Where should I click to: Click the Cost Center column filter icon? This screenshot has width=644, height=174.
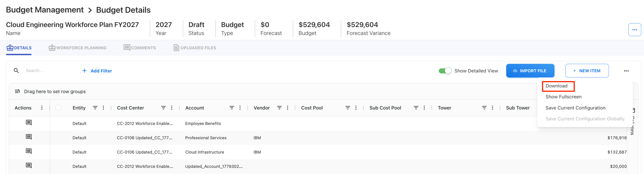pos(163,108)
